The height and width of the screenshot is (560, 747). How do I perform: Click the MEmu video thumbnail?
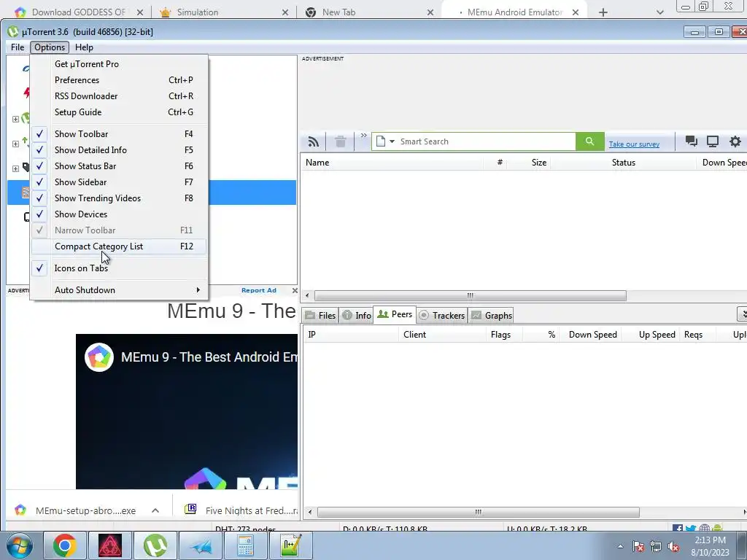(187, 411)
